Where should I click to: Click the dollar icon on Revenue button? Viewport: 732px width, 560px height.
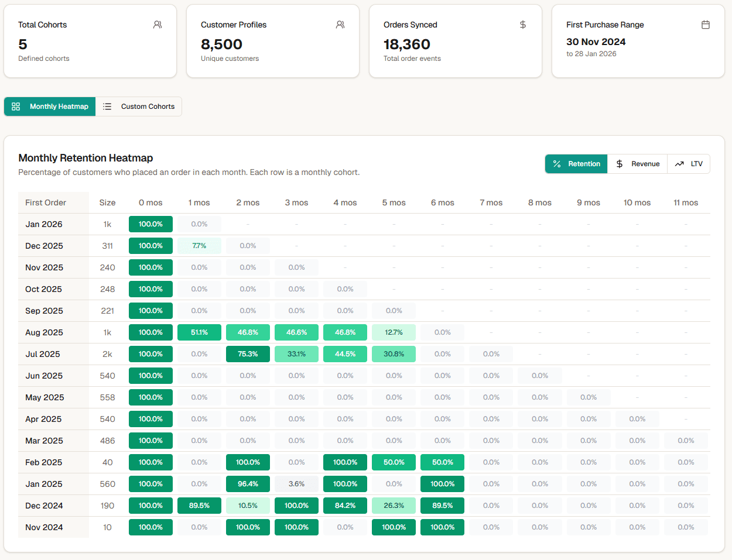coord(619,164)
